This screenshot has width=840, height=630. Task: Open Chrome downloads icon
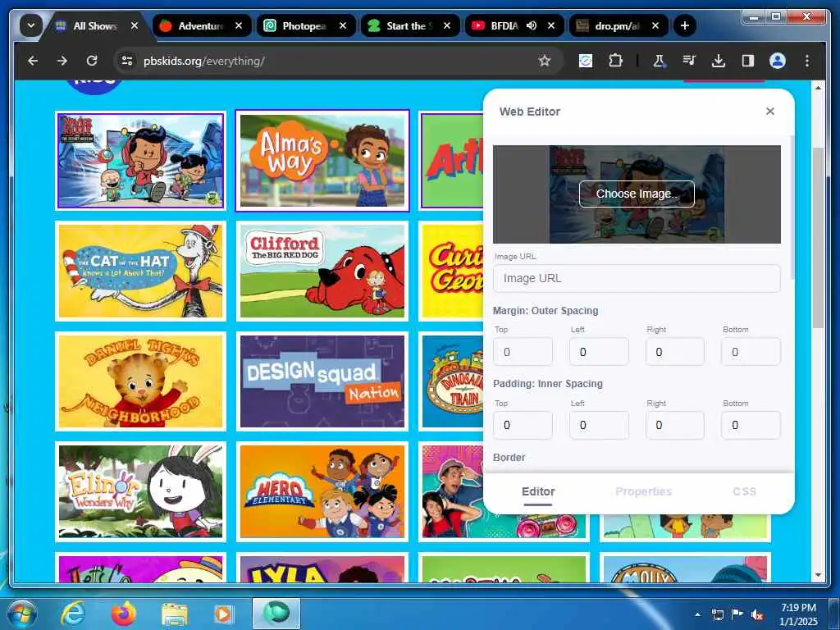(719, 61)
